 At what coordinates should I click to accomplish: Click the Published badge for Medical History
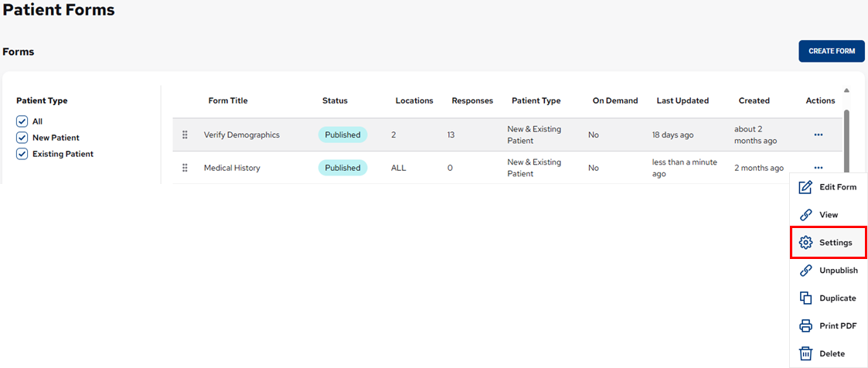point(342,168)
